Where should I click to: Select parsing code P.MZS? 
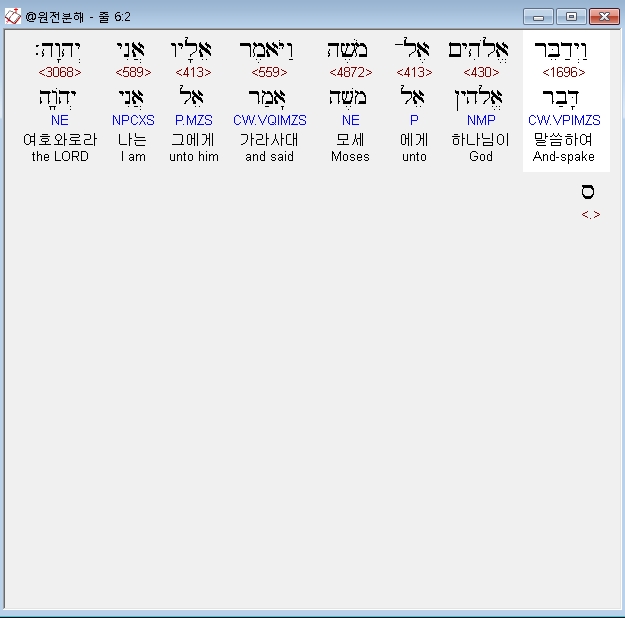(x=194, y=120)
